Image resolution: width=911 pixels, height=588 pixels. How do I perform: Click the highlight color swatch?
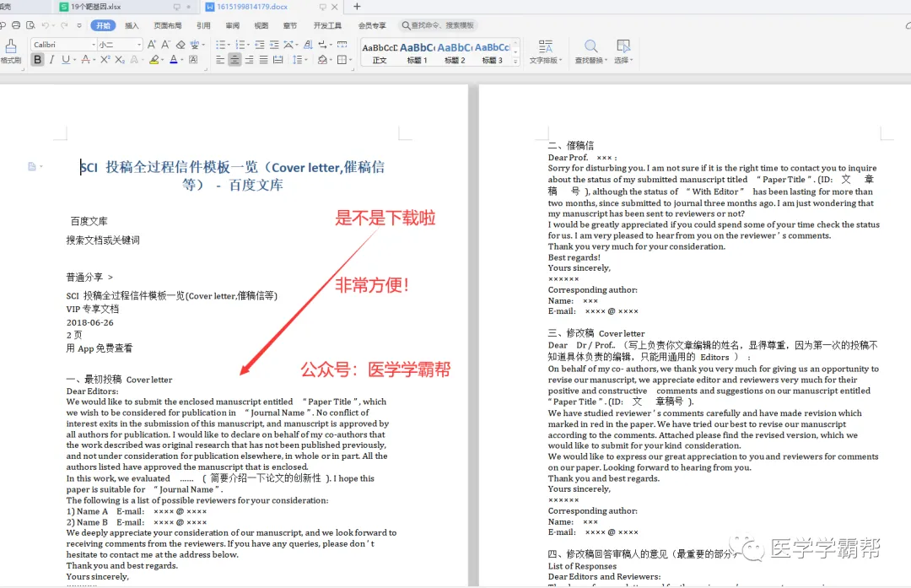[x=154, y=59]
